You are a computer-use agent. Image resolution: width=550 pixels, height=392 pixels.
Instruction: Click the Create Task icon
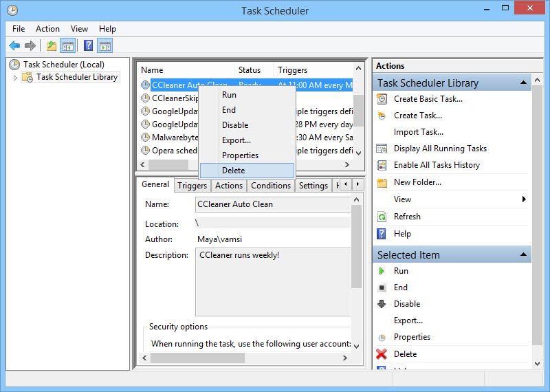(x=382, y=116)
